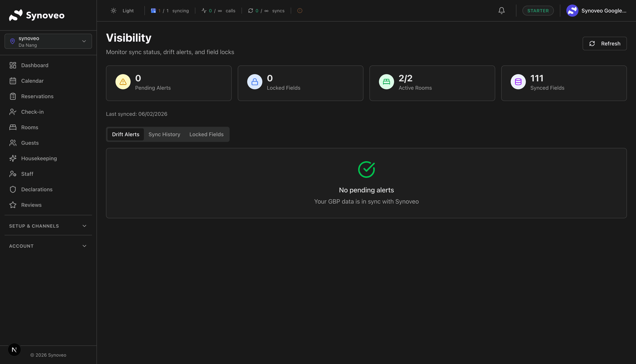Click the STARTER plan badge
Image resolution: width=636 pixels, height=364 pixels.
[x=538, y=11]
